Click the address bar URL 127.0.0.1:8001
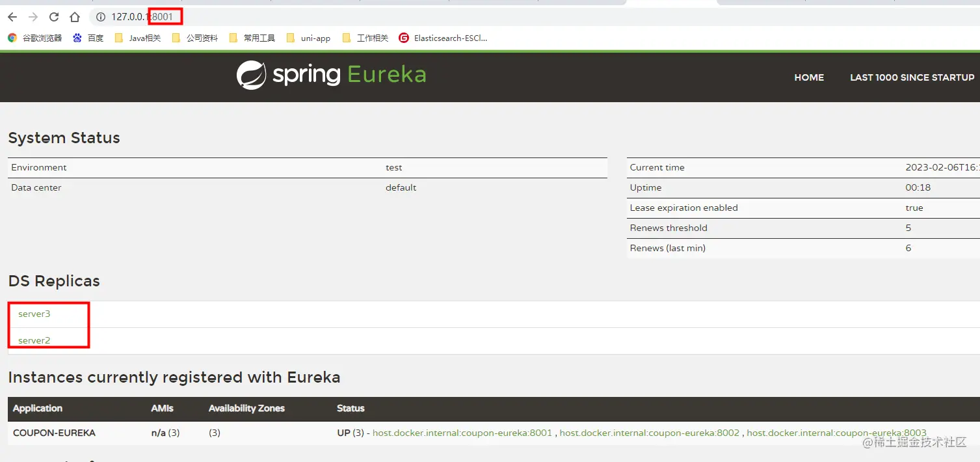This screenshot has height=462, width=980. point(142,17)
